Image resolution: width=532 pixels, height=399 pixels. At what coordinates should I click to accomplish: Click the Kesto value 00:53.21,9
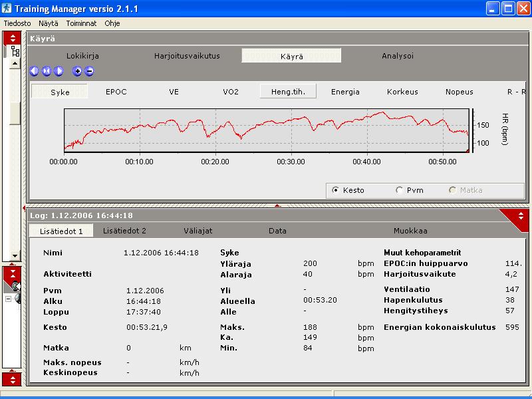point(147,327)
